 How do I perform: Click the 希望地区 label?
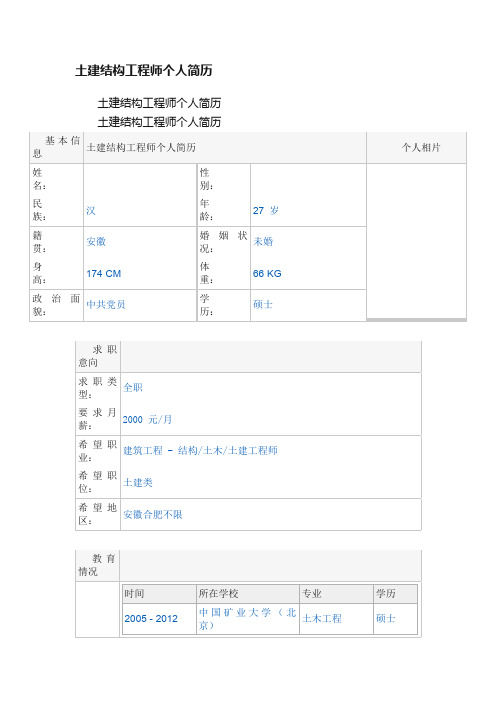(98, 514)
